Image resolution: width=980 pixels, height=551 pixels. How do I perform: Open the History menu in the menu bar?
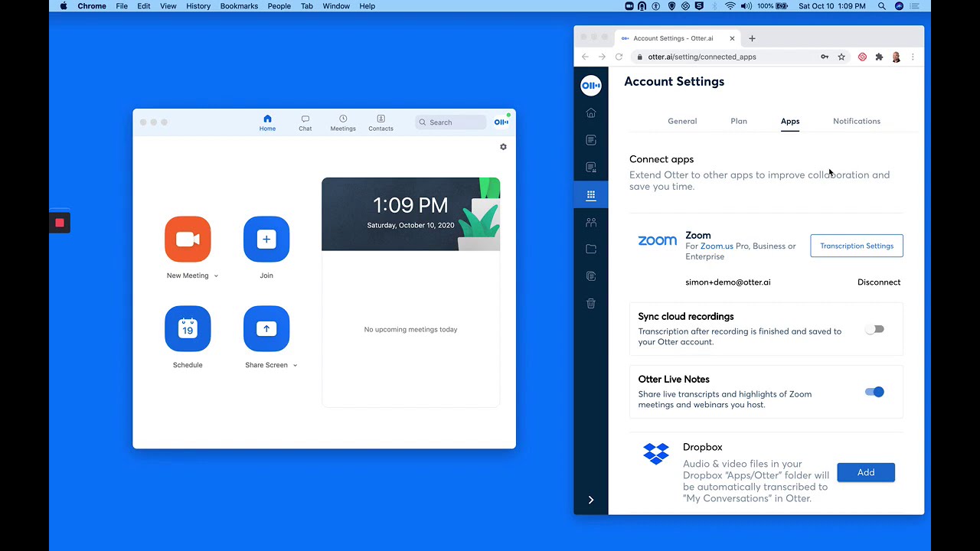point(198,6)
